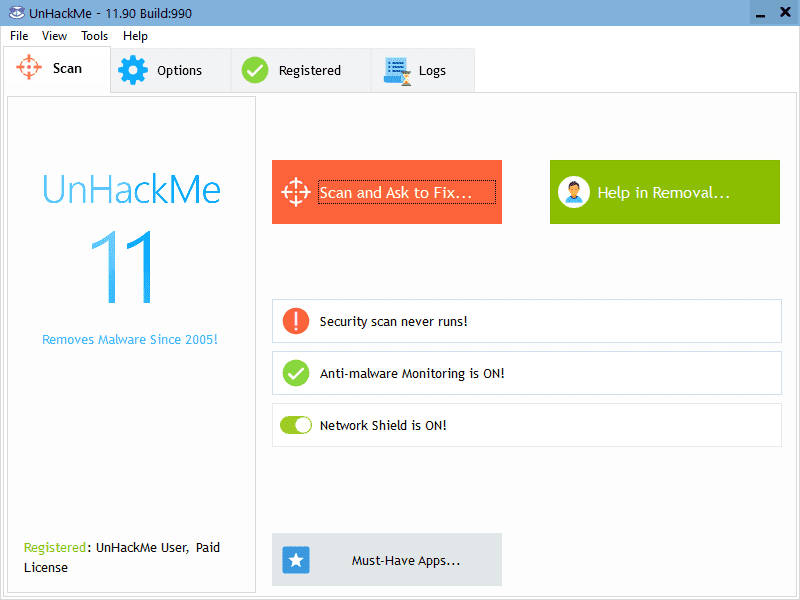
Task: Select the Scan tab
Action: tap(57, 69)
